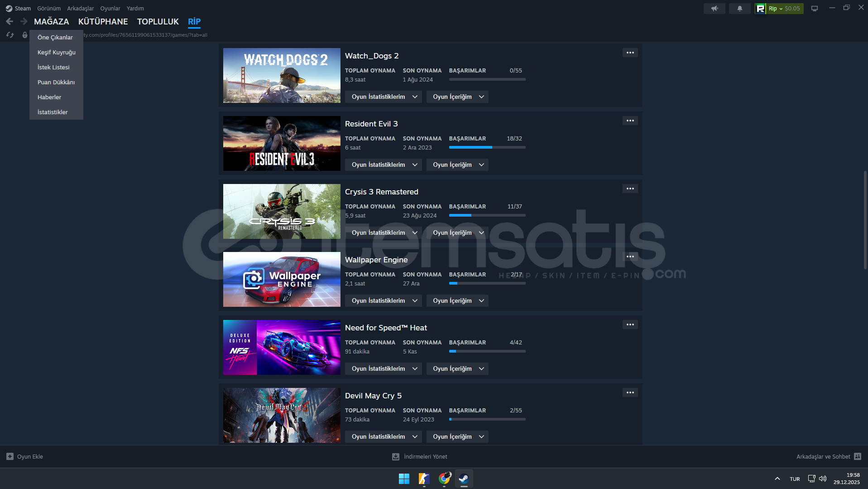
Task: Open the Arkadaşlar menu
Action: pos(81,9)
